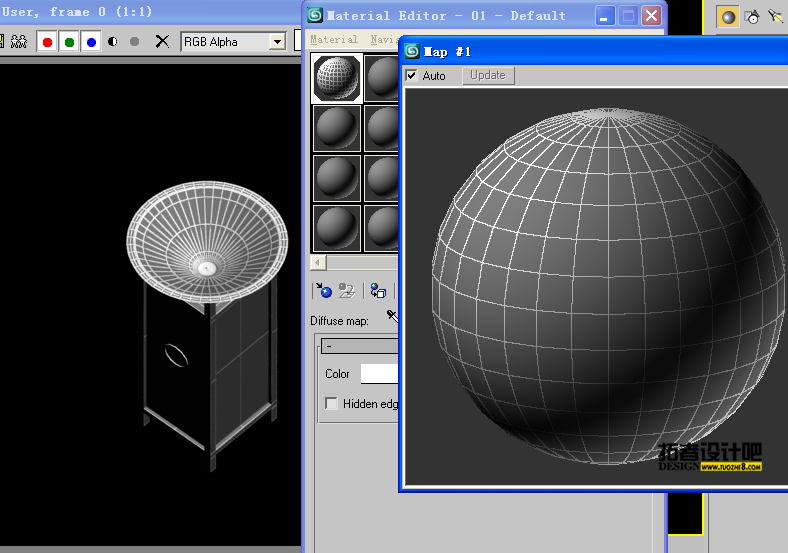
Task: Toggle the monochrome display gray circle icon
Action: pos(134,41)
